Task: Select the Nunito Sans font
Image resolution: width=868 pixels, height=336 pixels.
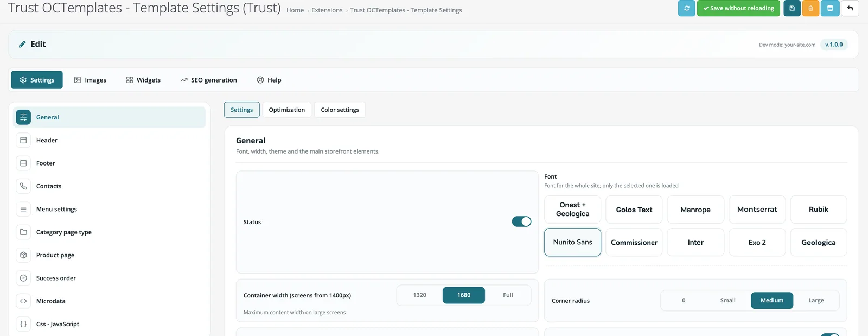Action: coord(572,242)
